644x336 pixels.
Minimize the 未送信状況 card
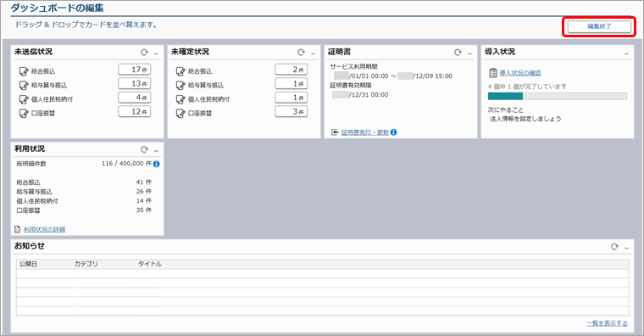pos(156,53)
